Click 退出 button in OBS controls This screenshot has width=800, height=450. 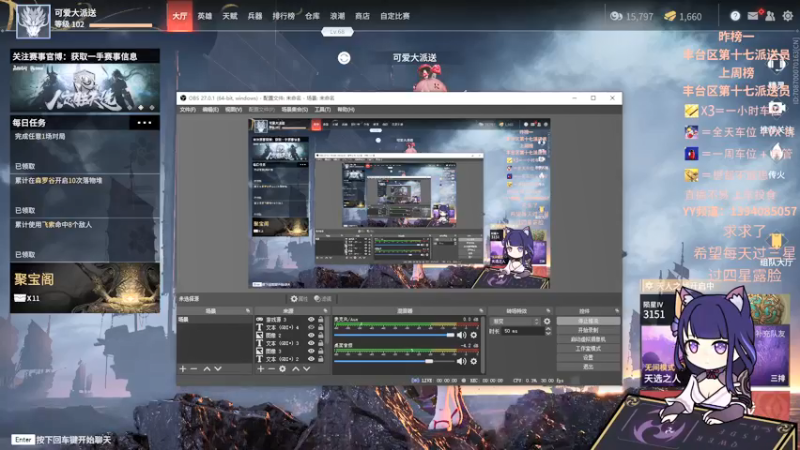point(588,366)
